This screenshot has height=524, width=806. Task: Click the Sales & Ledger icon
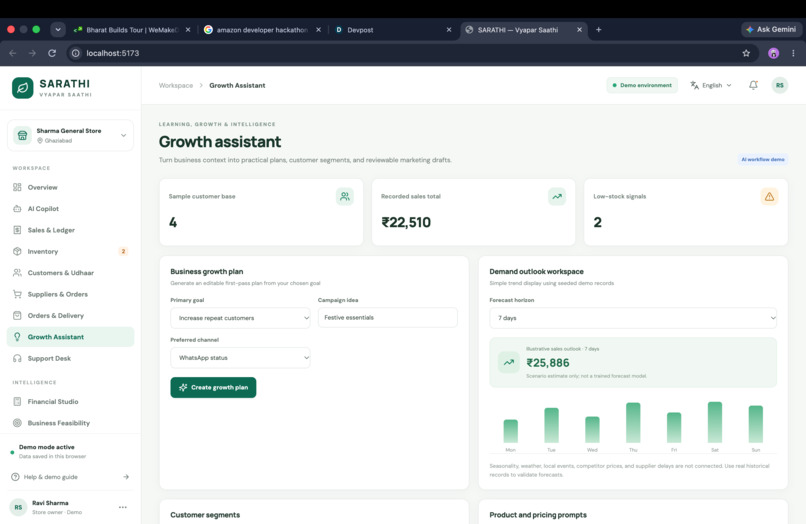pos(17,230)
